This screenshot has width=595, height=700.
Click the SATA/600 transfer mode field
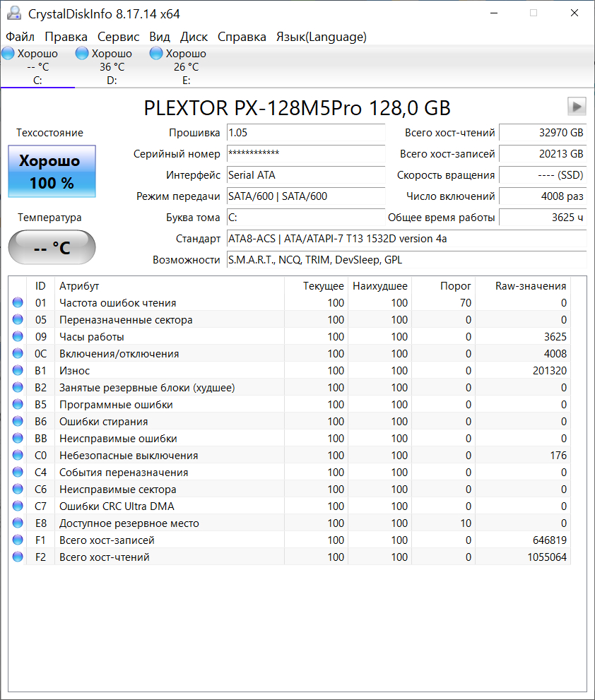[306, 196]
